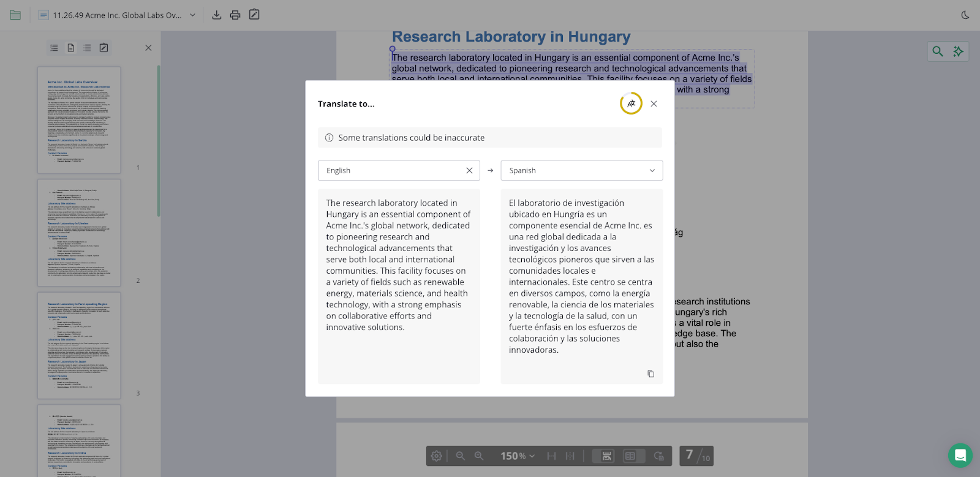
Task: Click the English source language field
Action: (399, 170)
